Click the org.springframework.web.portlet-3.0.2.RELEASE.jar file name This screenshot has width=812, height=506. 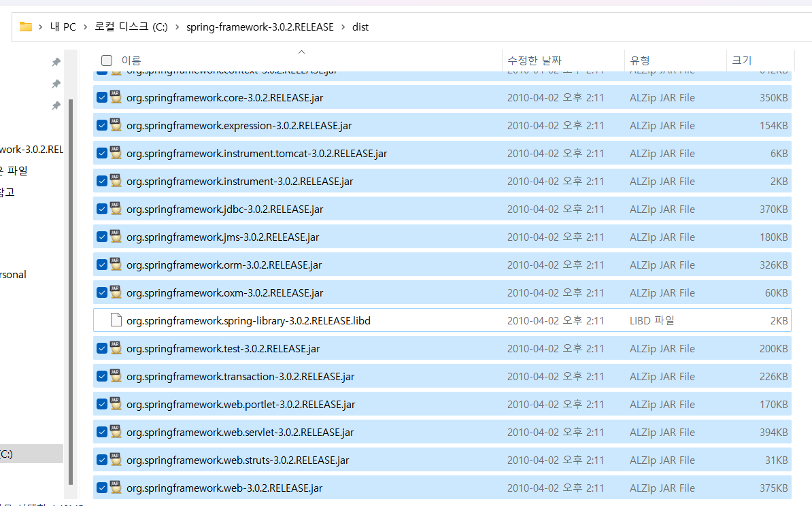[241, 405]
